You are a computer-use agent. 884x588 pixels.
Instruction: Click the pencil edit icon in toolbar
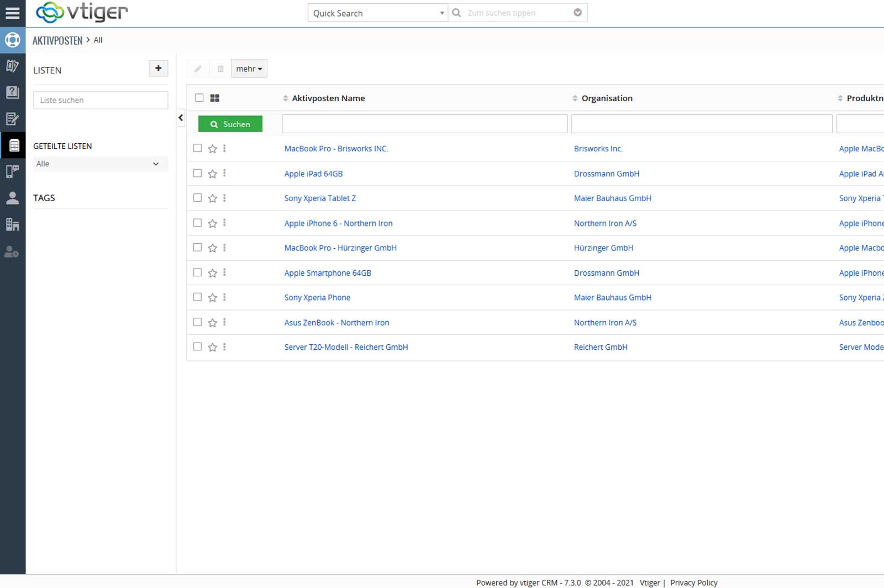[x=198, y=69]
